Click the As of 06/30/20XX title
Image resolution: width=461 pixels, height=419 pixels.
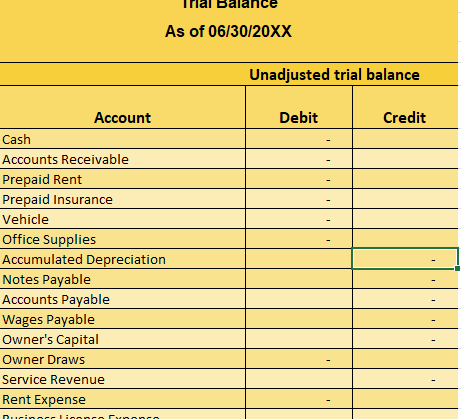pyautogui.click(x=228, y=31)
